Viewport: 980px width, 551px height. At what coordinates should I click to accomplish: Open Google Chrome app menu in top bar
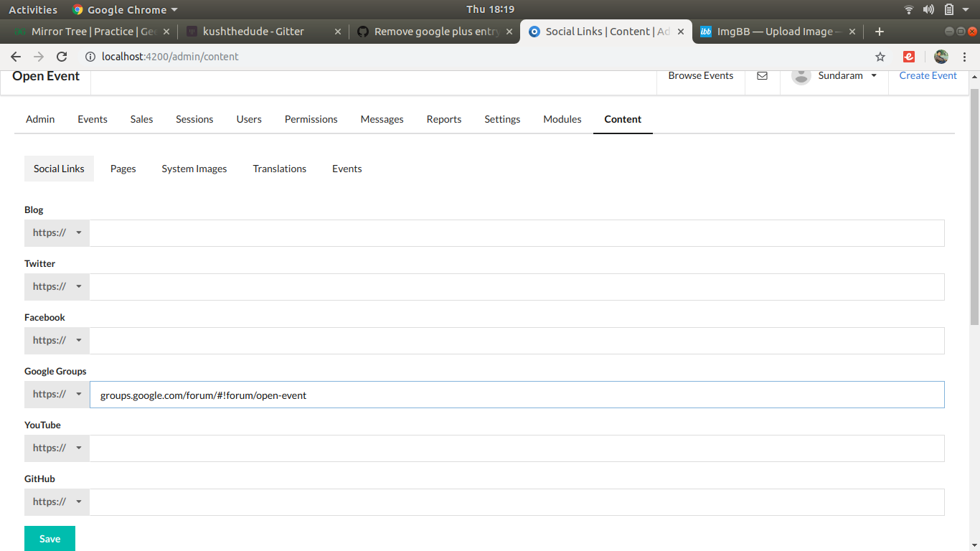pyautogui.click(x=125, y=9)
